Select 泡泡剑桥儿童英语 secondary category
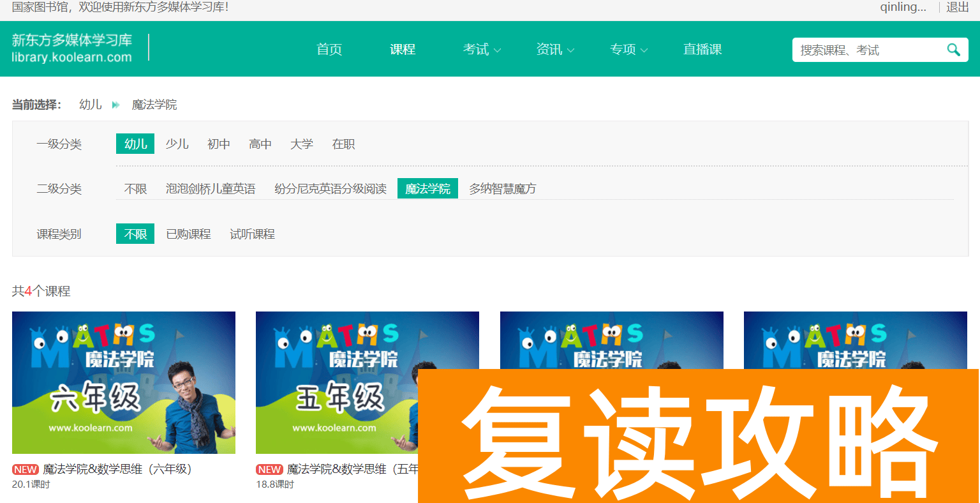 pos(211,188)
